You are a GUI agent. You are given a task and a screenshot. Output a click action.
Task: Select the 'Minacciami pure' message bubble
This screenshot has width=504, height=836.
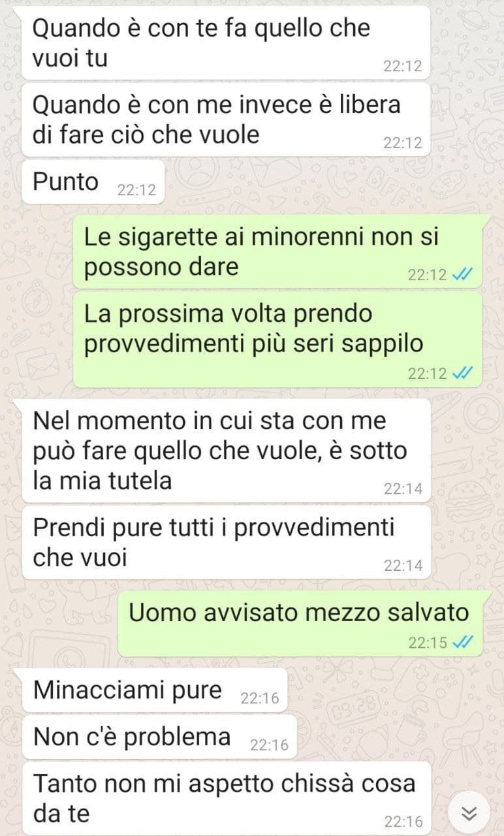pos(155,690)
